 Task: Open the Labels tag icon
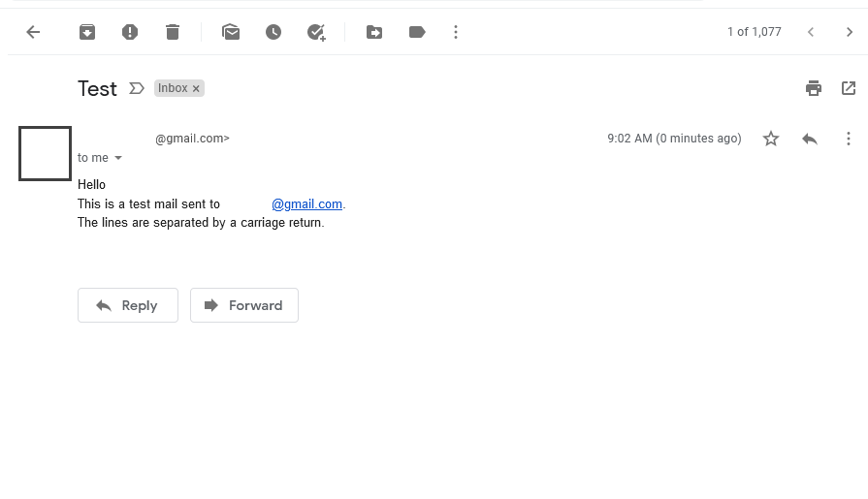click(x=417, y=32)
